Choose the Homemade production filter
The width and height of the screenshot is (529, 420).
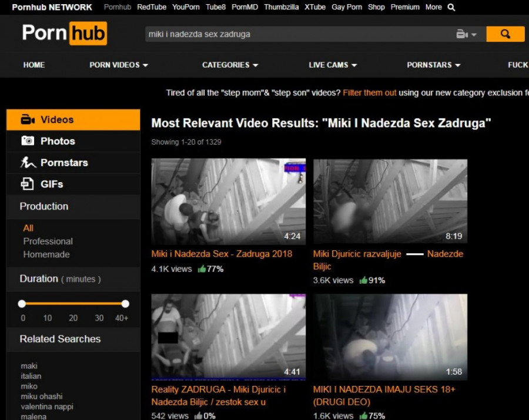(x=46, y=254)
